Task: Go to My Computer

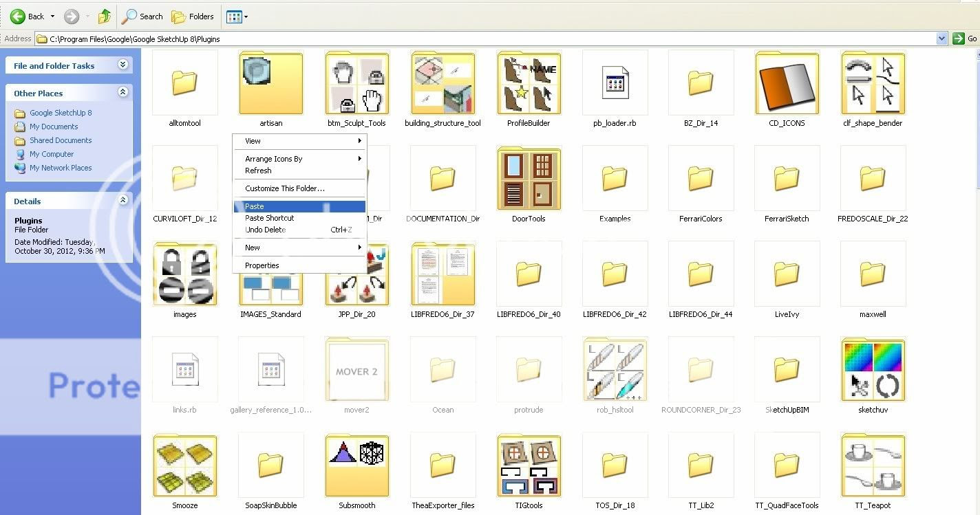Action: (52, 154)
